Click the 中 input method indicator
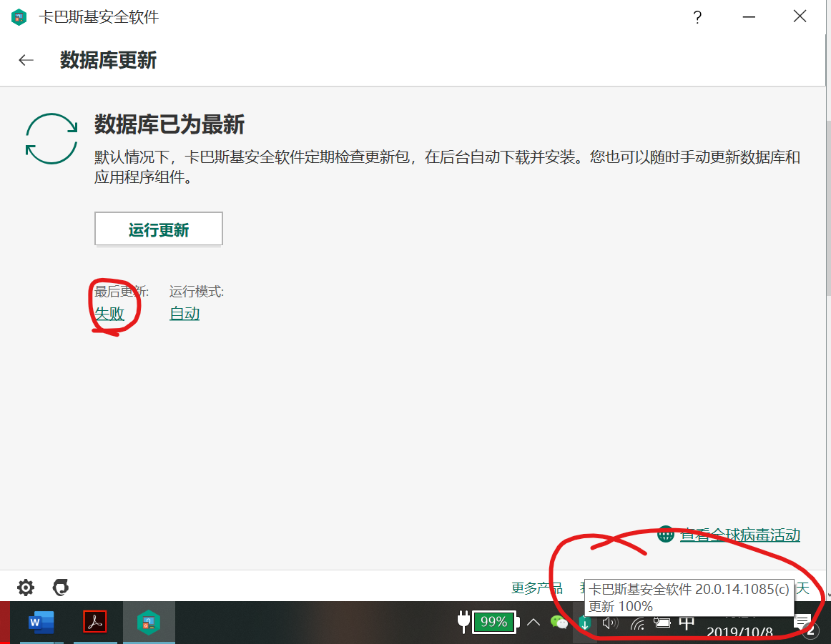The image size is (831, 644). pyautogui.click(x=687, y=623)
